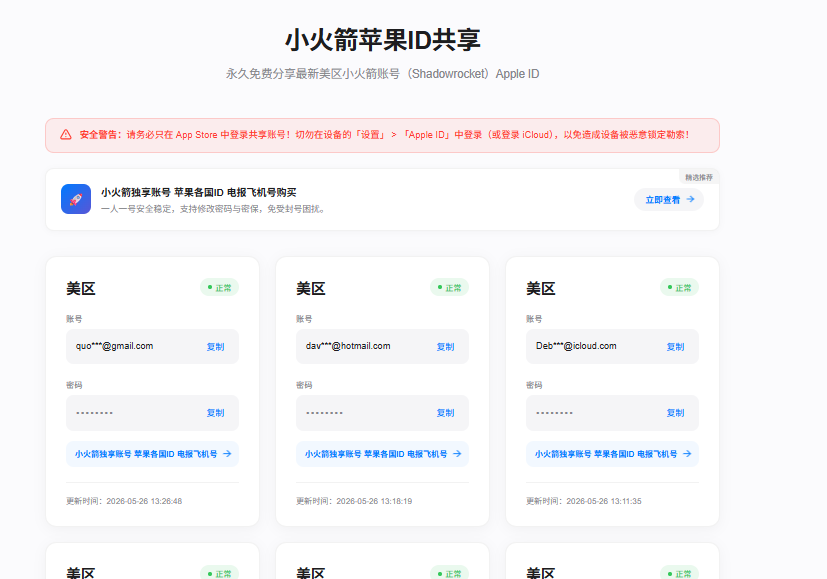Click masked password dots in dav***@hotmail.com card
827x579 pixels.
[x=324, y=413]
